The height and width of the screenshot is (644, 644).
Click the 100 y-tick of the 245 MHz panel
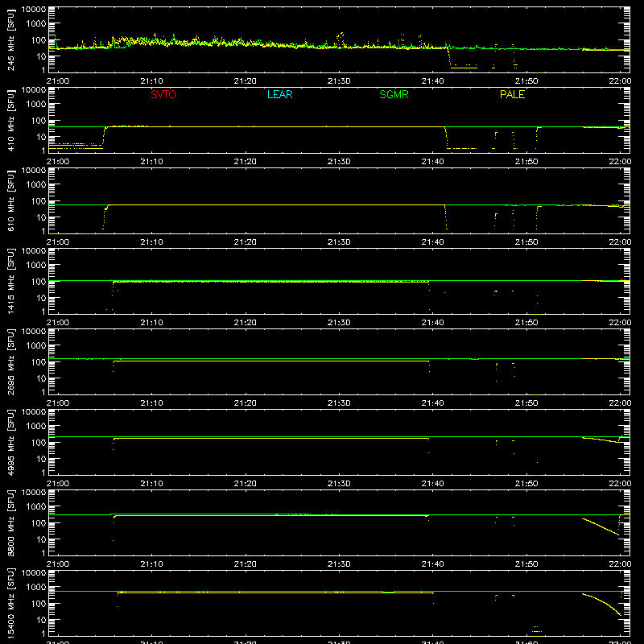(x=39, y=40)
